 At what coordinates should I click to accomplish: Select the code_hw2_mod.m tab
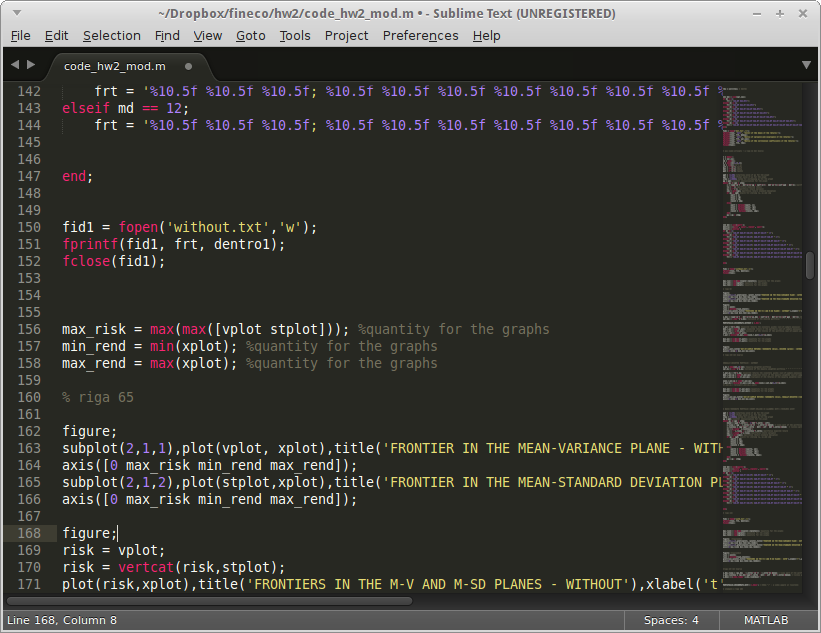click(x=114, y=66)
